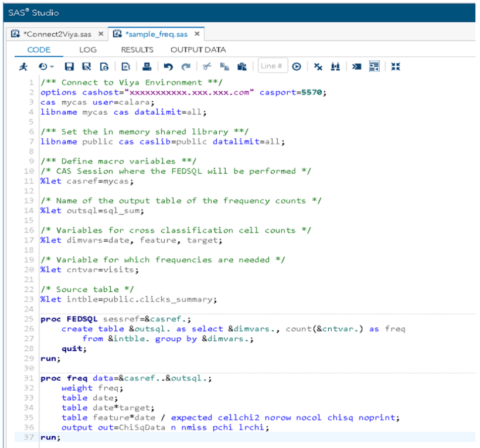480x448 pixels.
Task: Click 'intble=public.clicks_summary' on line 23
Action: (x=139, y=299)
